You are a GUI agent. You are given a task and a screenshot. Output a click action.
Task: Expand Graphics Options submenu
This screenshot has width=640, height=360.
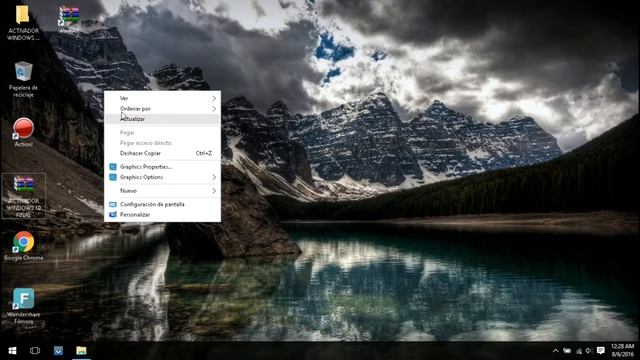(162, 177)
